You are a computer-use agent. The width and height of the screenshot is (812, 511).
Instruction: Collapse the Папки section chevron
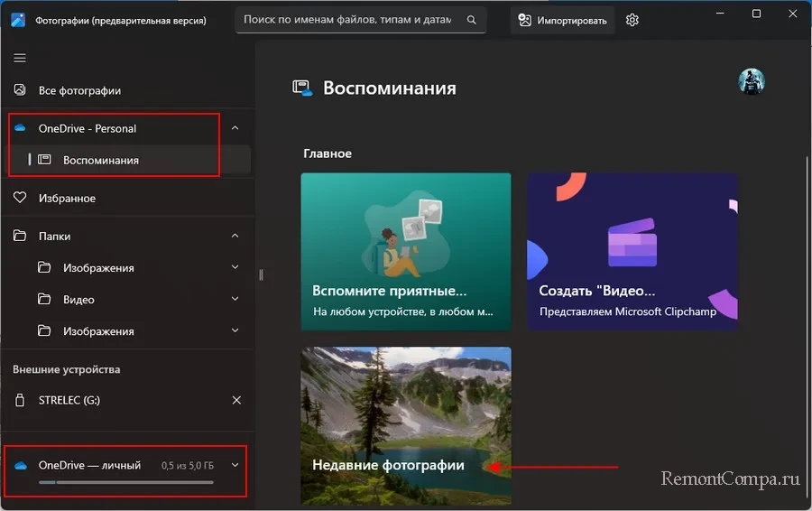tap(235, 236)
